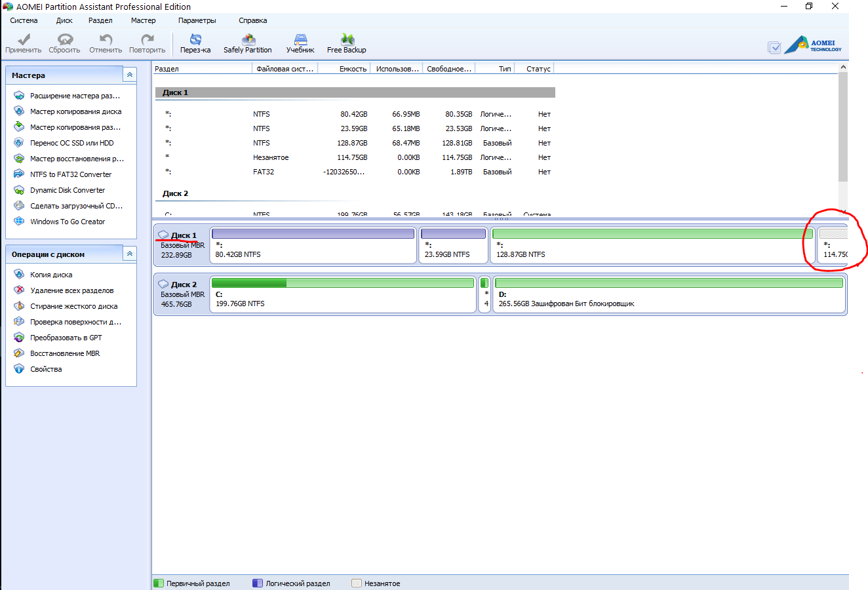Sort by the Файловая система column header
This screenshot has width=868, height=590.
(285, 68)
